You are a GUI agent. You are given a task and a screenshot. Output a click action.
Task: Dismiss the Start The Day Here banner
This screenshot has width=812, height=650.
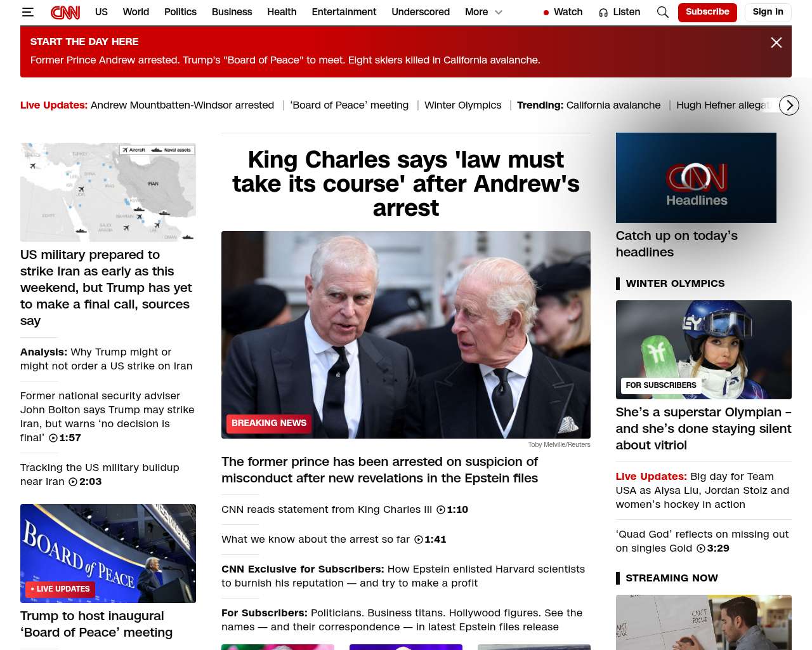coord(776,43)
